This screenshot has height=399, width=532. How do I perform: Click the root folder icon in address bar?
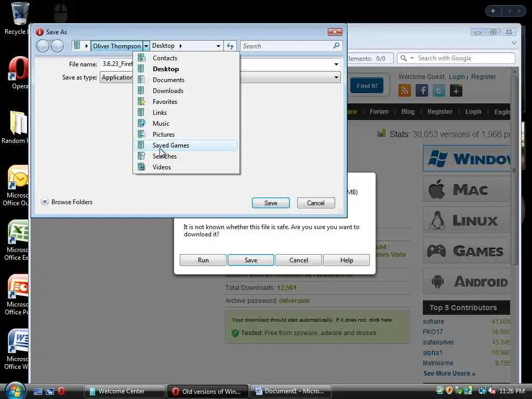pyautogui.click(x=77, y=46)
